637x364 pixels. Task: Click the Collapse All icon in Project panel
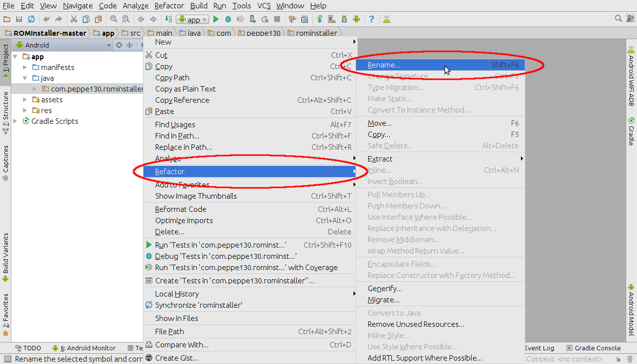[130, 45]
